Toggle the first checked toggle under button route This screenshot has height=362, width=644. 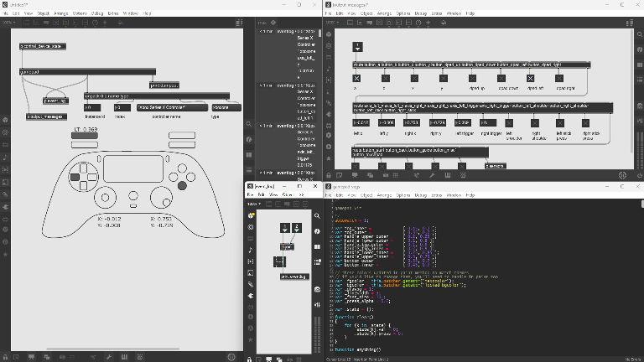pyautogui.click(x=356, y=79)
